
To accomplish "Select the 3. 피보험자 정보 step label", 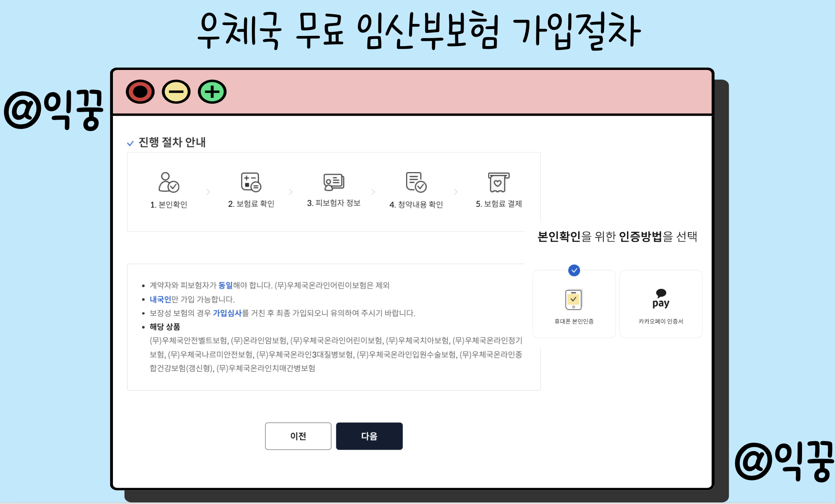I will pos(334,203).
